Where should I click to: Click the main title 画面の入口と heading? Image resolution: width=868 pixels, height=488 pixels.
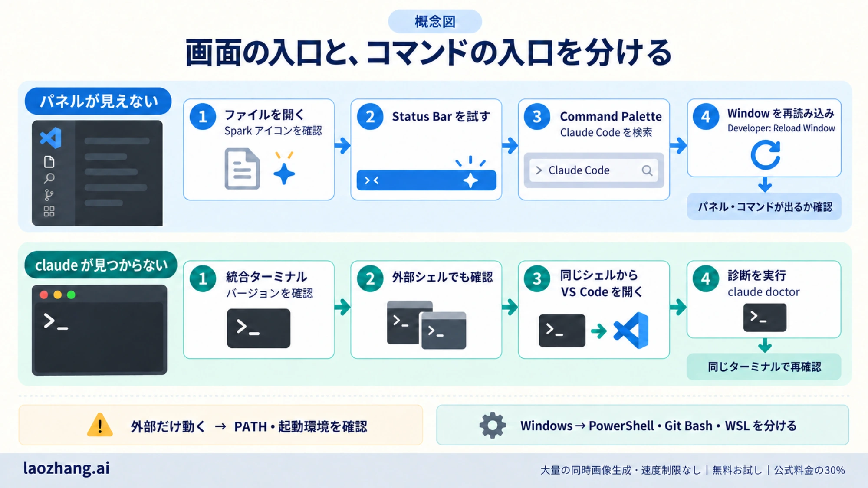tap(429, 52)
